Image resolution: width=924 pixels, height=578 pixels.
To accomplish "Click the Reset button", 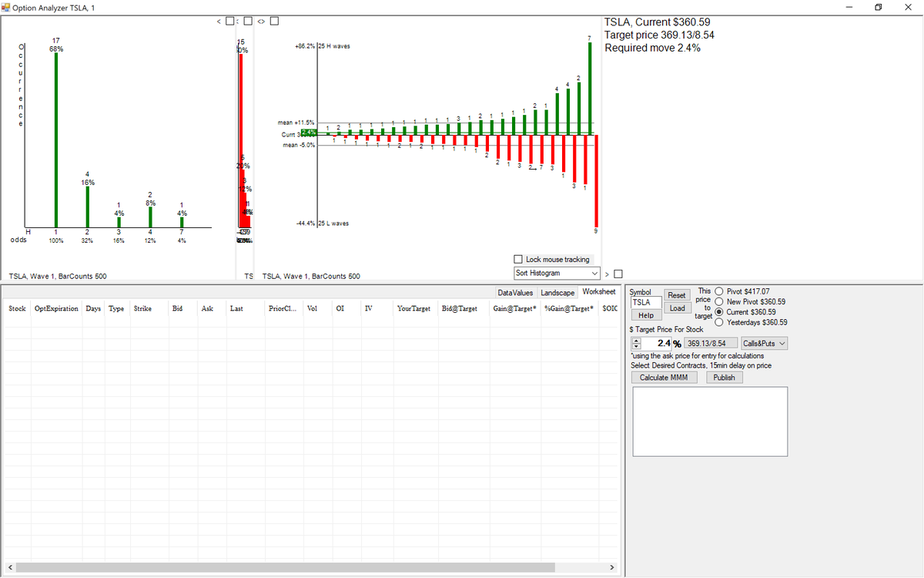I will (x=677, y=295).
